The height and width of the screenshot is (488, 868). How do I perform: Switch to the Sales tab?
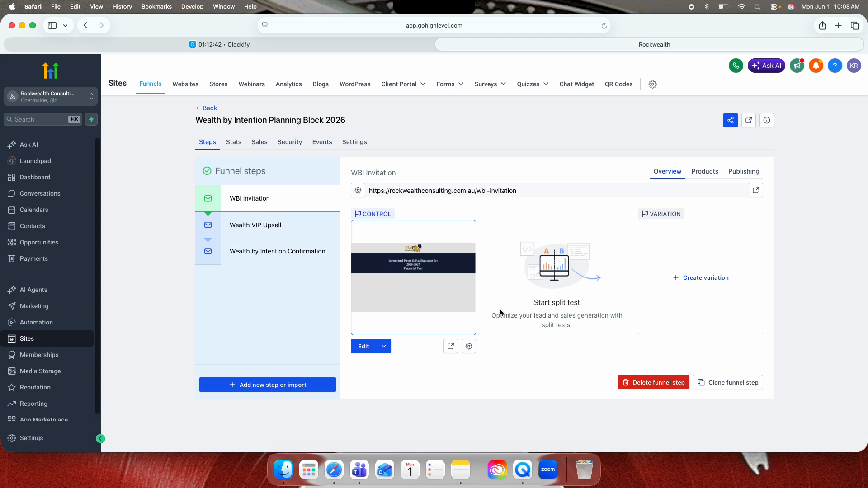pyautogui.click(x=259, y=142)
